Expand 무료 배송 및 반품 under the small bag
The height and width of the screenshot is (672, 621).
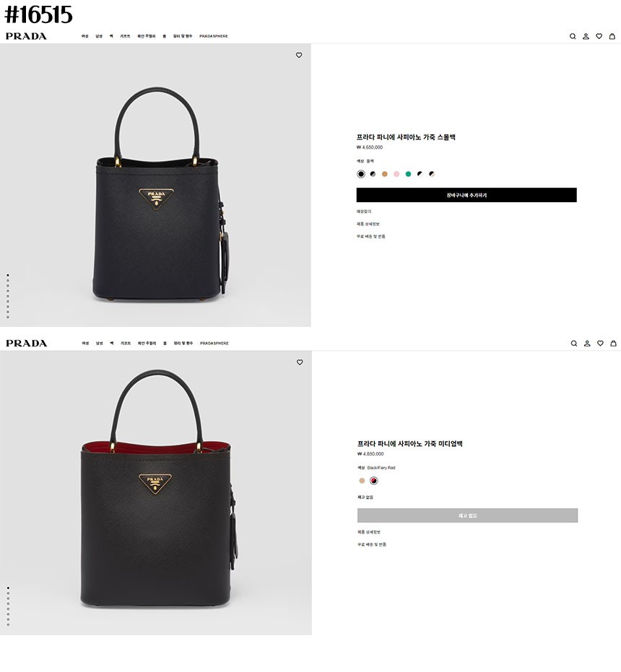tap(370, 237)
